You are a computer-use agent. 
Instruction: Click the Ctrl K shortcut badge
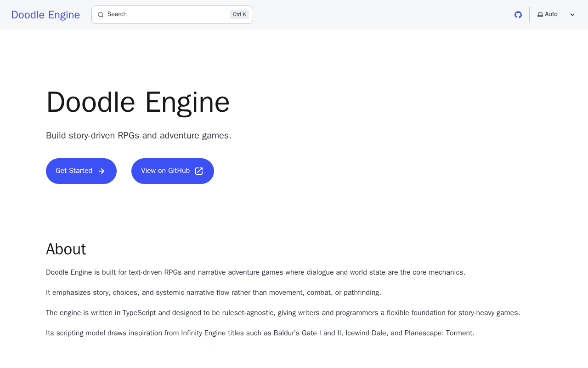(x=239, y=15)
